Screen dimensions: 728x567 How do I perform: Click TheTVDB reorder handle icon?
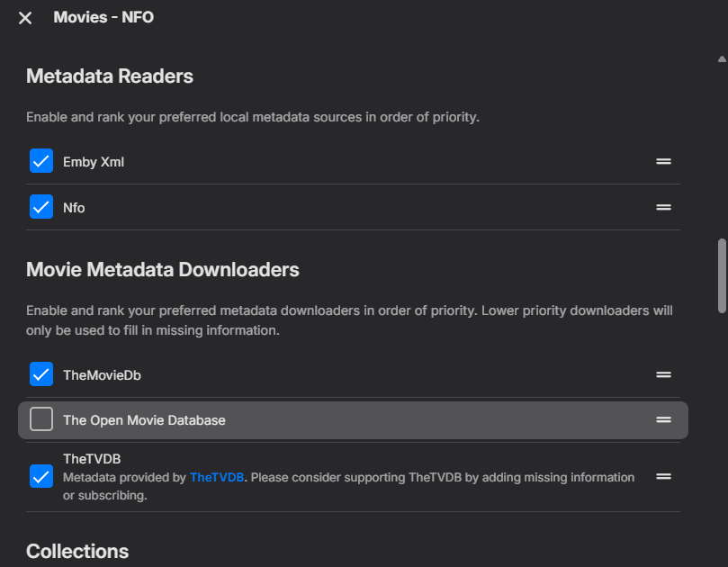[x=663, y=477]
